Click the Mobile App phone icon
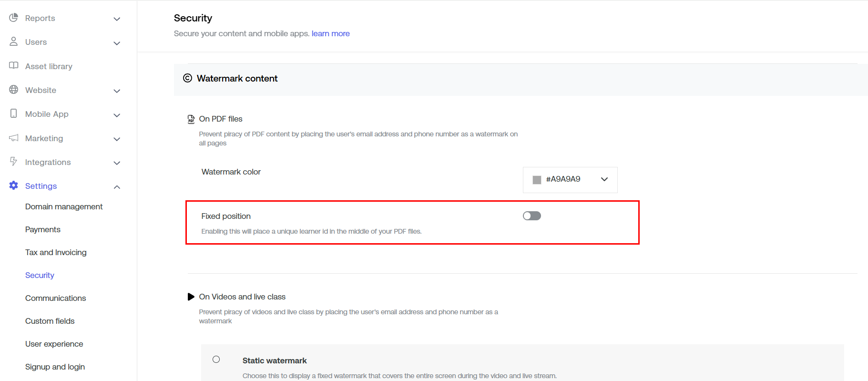The height and width of the screenshot is (381, 868). [13, 113]
